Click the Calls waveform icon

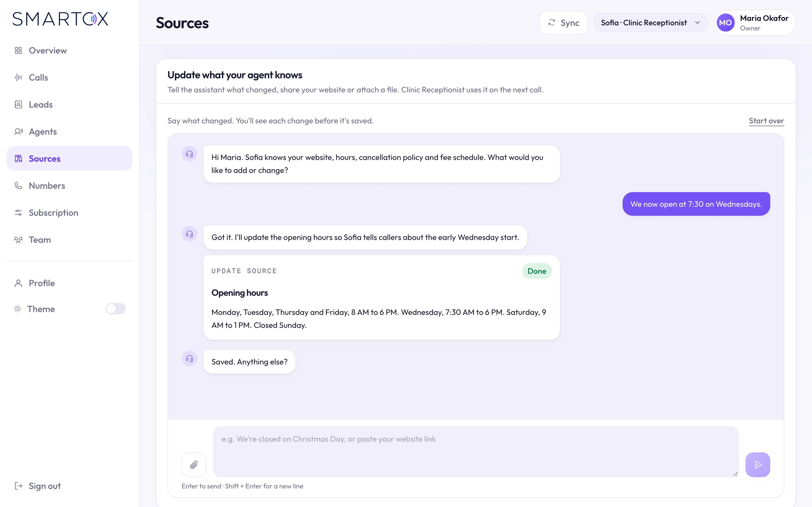click(18, 77)
